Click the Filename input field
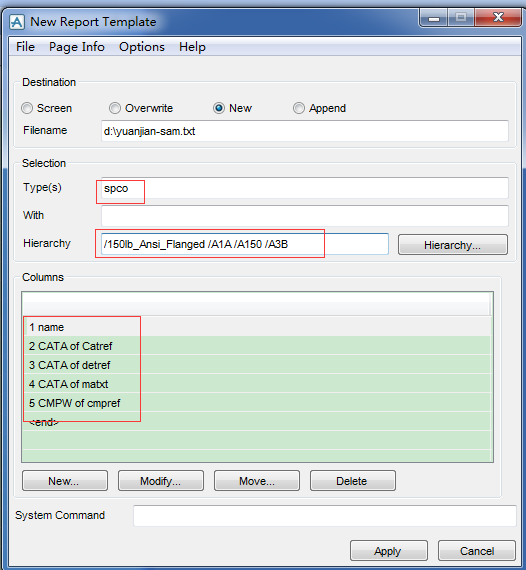Screen dimensions: 526x570 coord(305,131)
